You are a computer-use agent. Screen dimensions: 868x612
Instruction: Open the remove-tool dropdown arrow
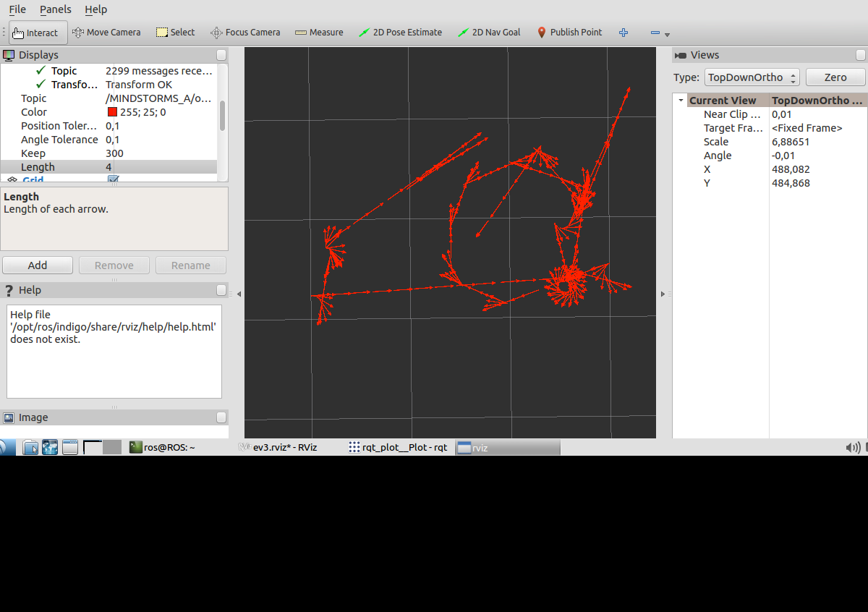[667, 34]
